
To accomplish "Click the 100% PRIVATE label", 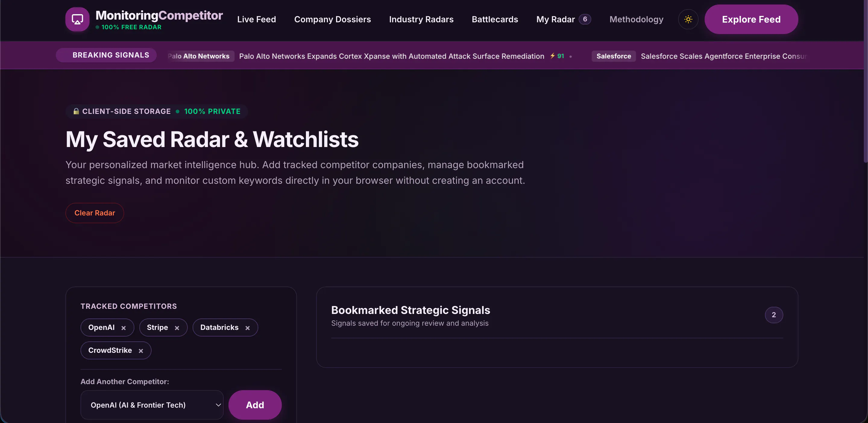I will tap(212, 111).
